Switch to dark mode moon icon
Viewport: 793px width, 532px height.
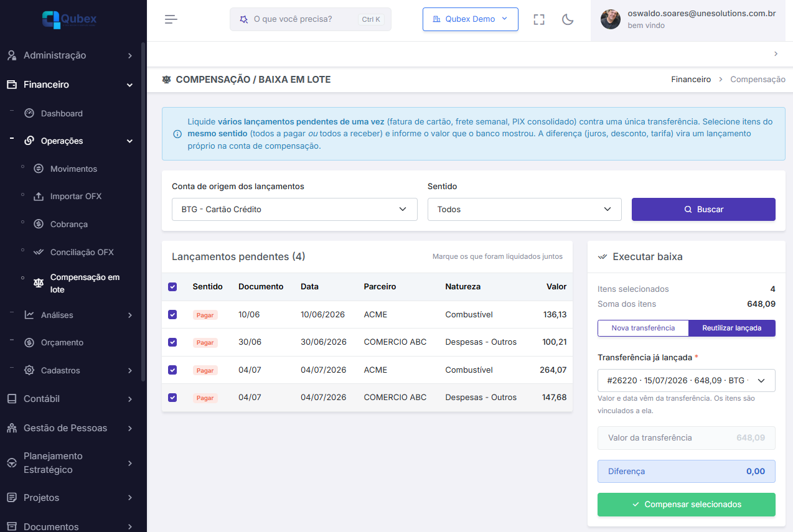click(568, 19)
